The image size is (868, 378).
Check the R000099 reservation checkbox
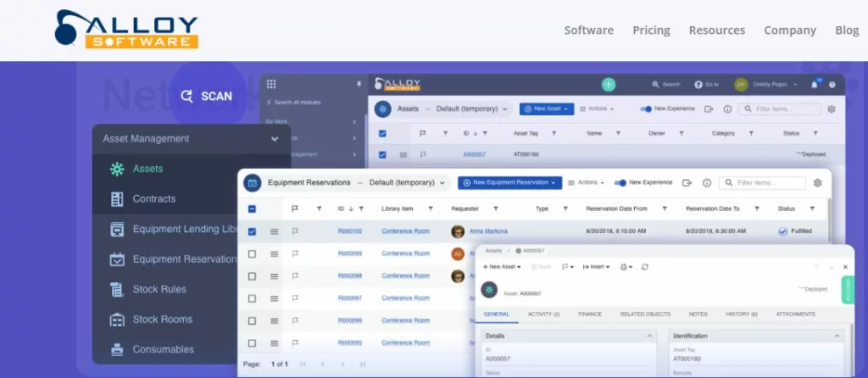pyautogui.click(x=252, y=253)
